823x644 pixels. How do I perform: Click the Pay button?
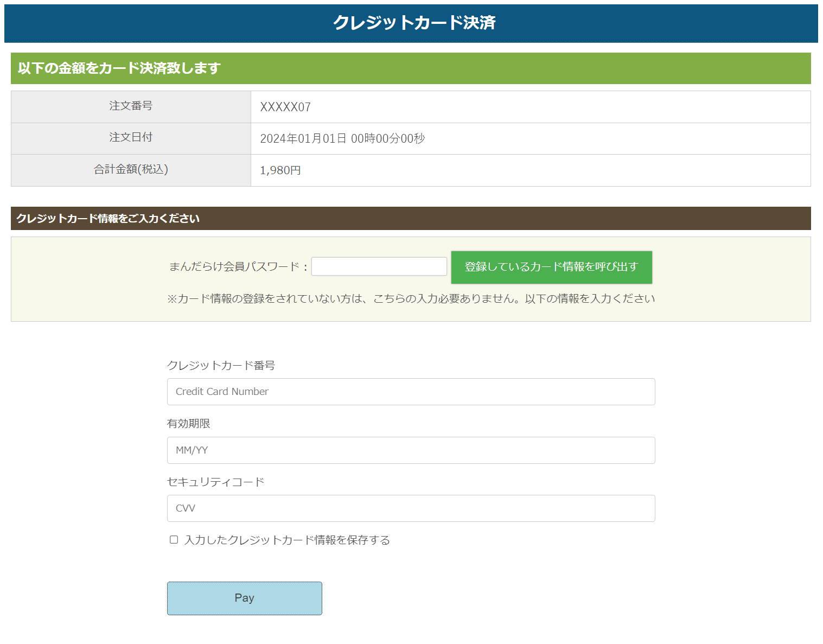click(x=244, y=598)
